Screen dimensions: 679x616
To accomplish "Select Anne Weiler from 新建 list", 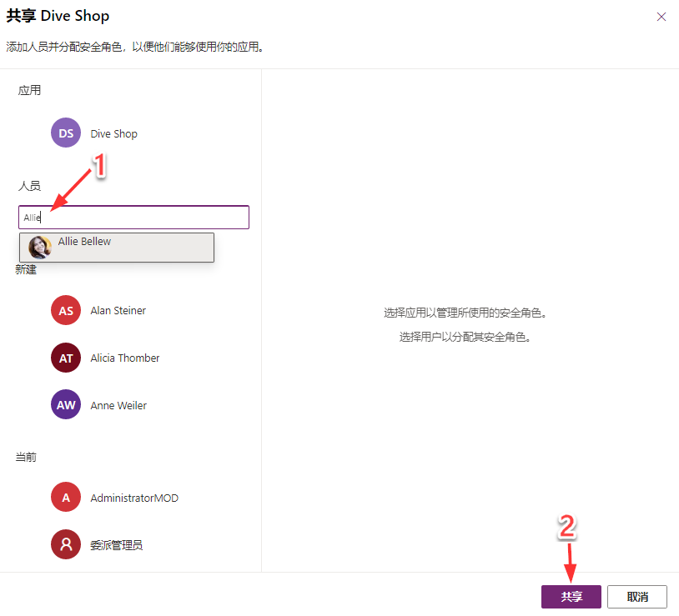I will tap(118, 405).
